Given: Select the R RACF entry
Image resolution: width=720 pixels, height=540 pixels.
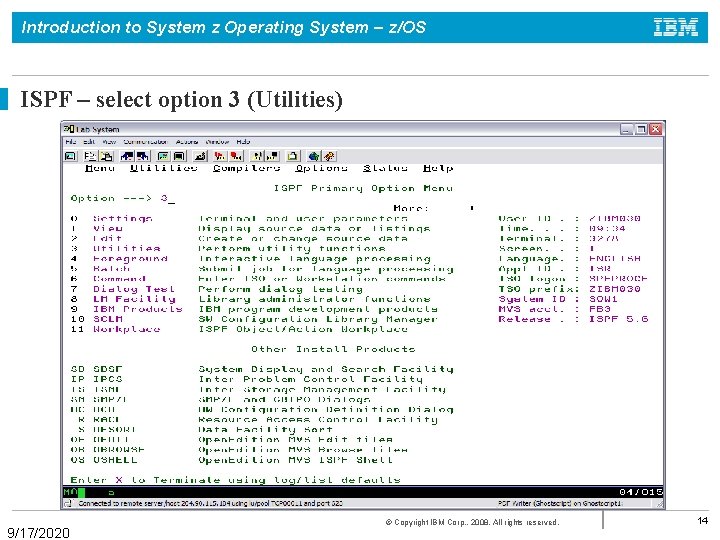Looking at the screenshot, I should tap(99, 420).
